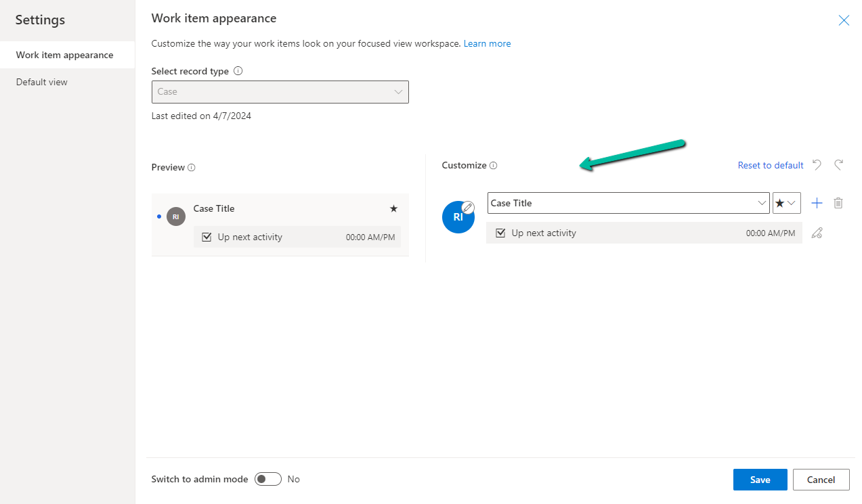Click the trash delete icon
The width and height of the screenshot is (862, 504).
[838, 203]
